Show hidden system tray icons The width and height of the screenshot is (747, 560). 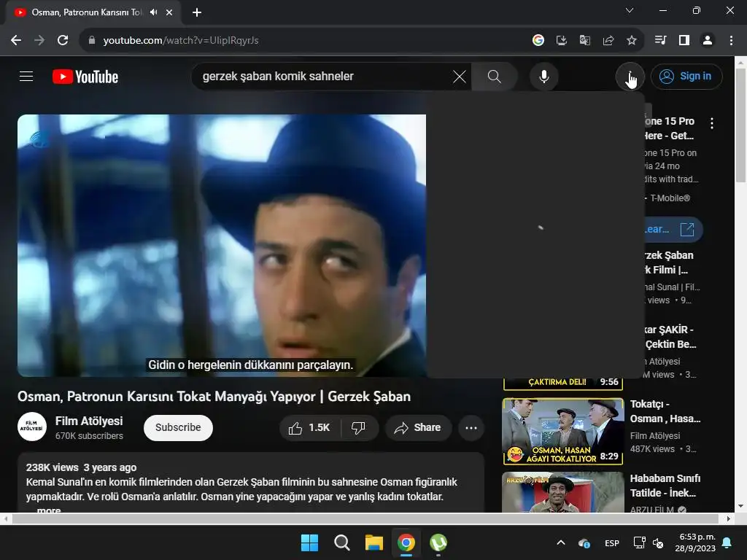(561, 542)
